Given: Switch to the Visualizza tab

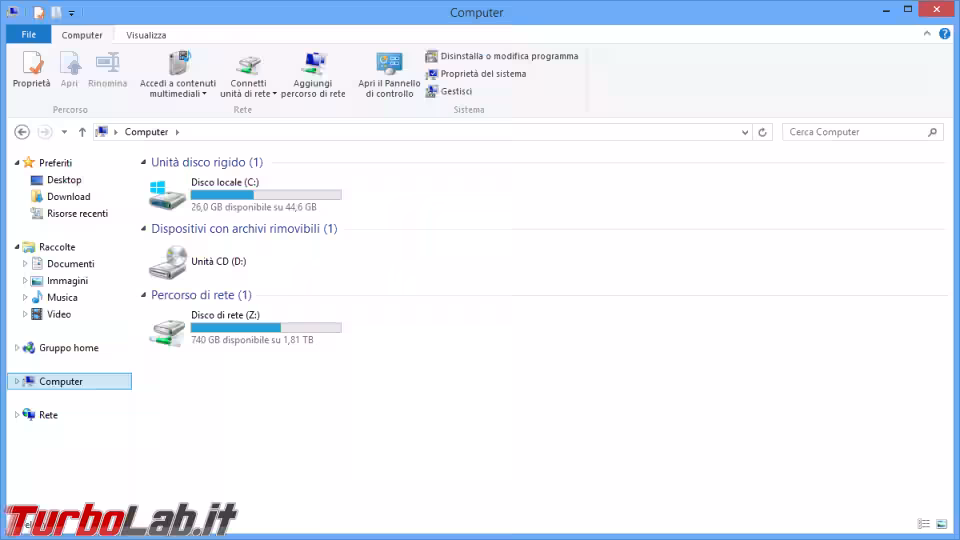Looking at the screenshot, I should pos(146,35).
